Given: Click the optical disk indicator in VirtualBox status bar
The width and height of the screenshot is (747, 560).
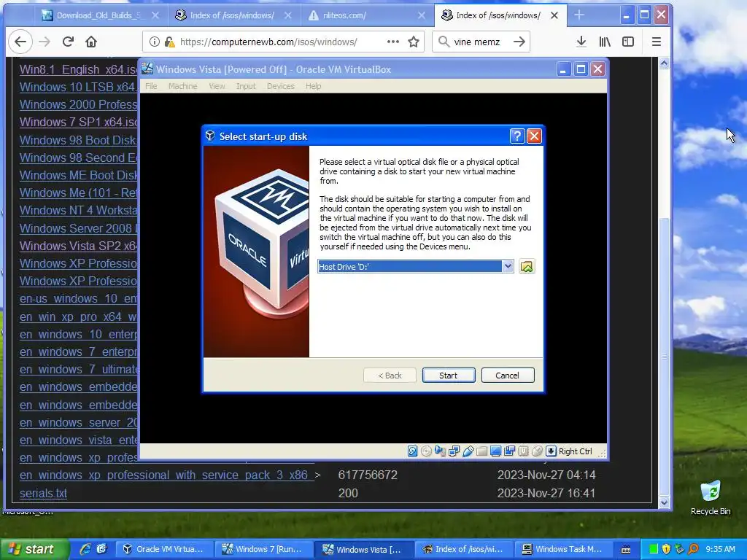Looking at the screenshot, I should tap(426, 451).
